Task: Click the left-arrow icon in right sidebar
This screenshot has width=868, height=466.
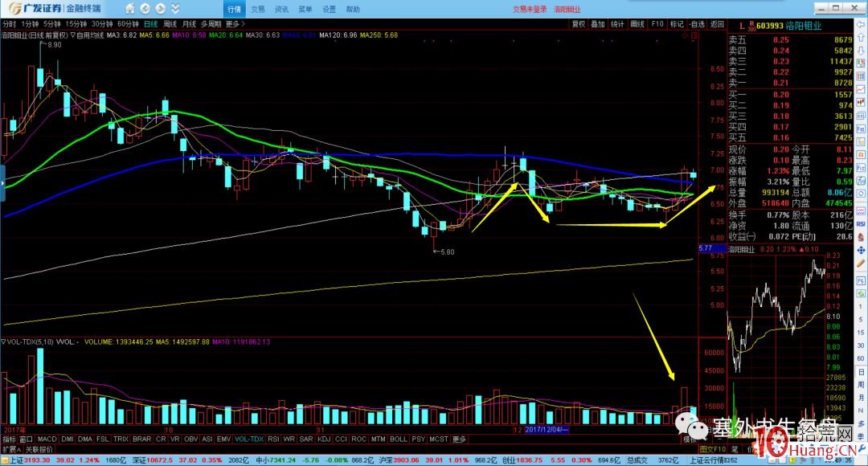Action: pyautogui.click(x=862, y=25)
